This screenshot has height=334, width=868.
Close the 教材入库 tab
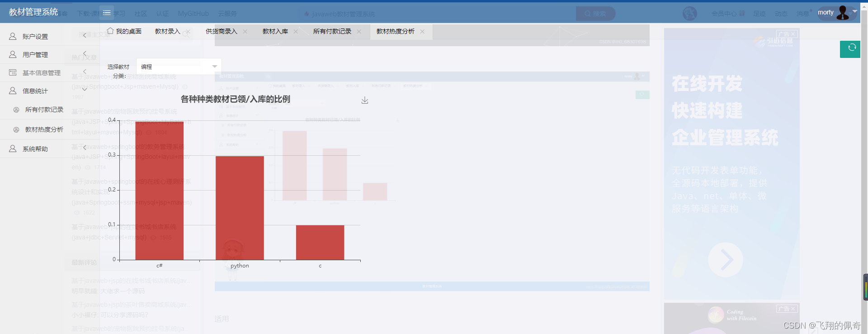(x=296, y=31)
